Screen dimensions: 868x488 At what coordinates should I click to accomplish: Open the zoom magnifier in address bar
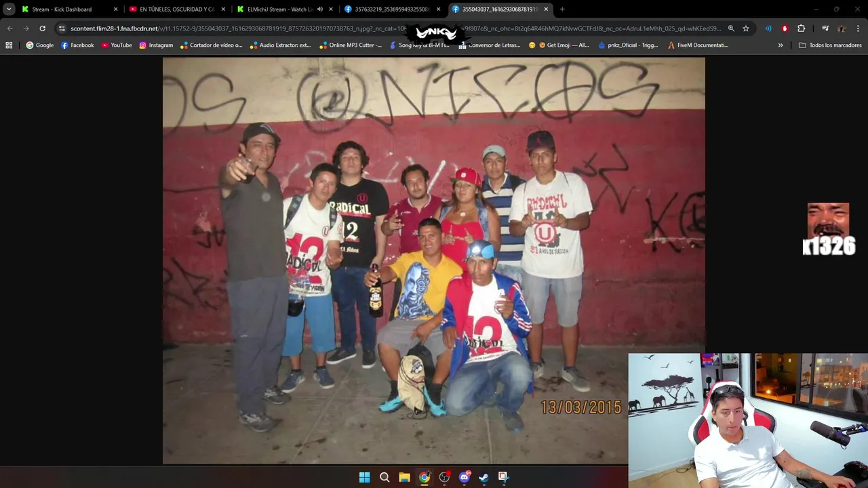731,28
